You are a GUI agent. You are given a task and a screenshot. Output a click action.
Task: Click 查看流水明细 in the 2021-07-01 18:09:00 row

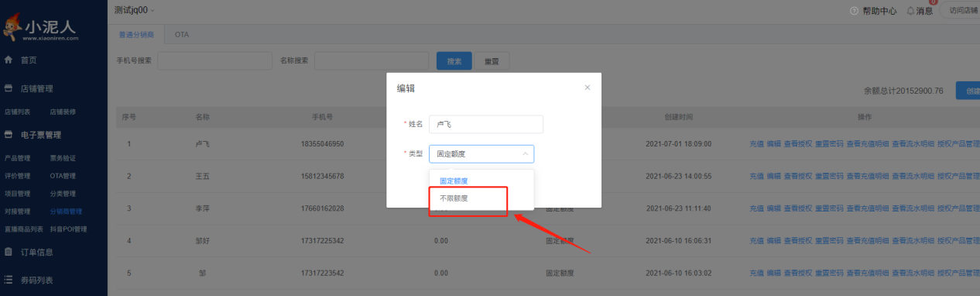click(913, 144)
